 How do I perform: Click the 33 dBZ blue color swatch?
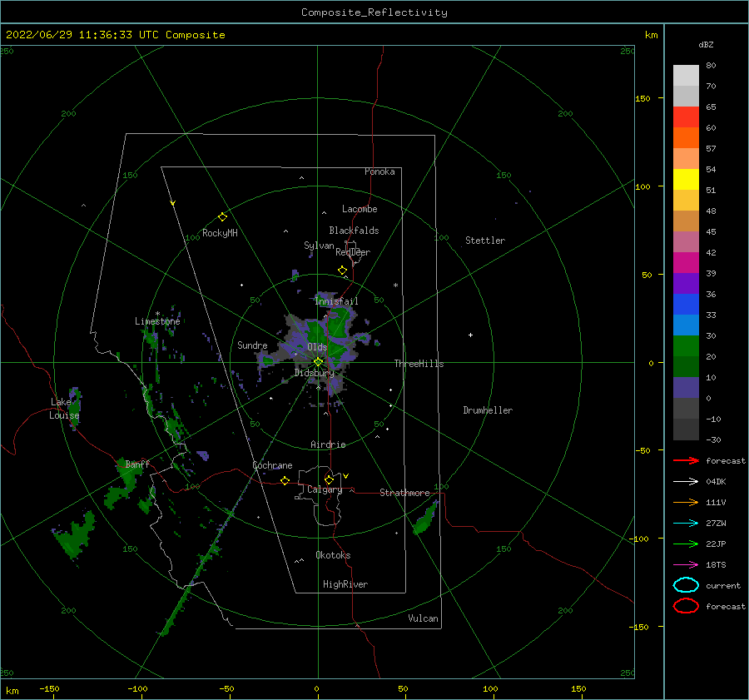click(686, 305)
